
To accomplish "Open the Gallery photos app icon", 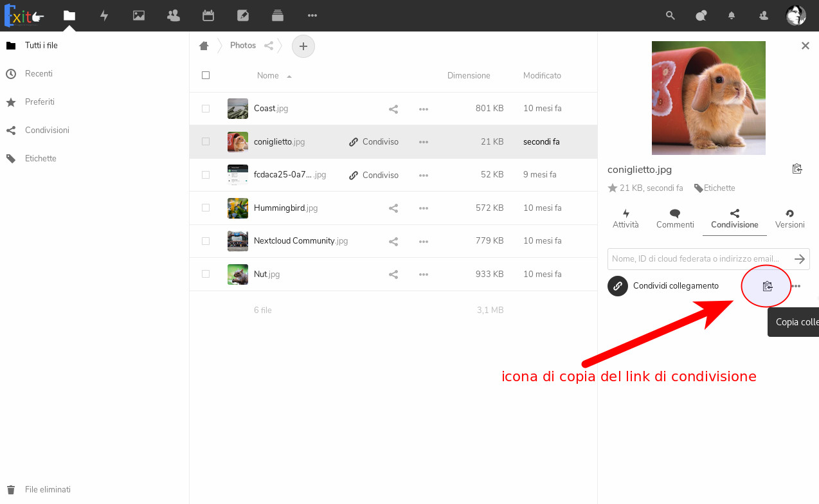I will (139, 15).
